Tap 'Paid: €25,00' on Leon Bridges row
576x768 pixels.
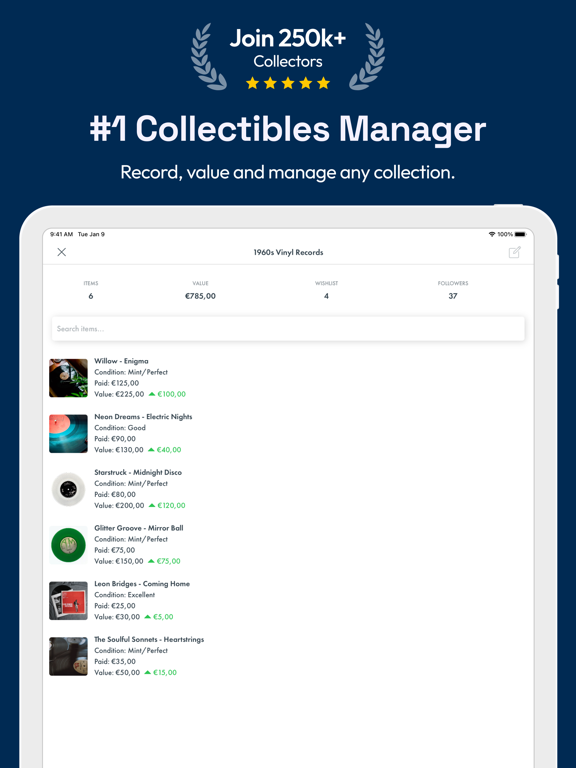coord(115,606)
